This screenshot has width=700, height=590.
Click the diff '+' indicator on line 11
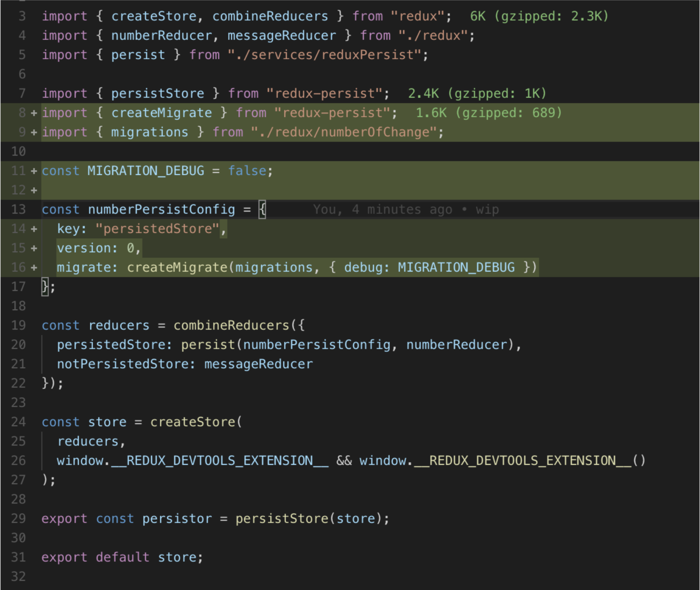click(33, 171)
